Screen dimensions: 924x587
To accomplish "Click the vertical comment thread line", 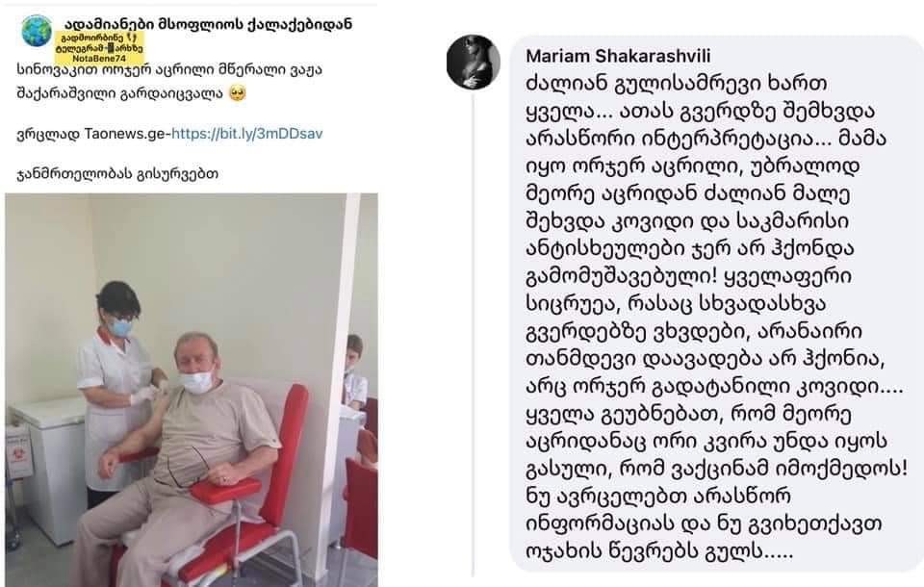I will [474, 335].
